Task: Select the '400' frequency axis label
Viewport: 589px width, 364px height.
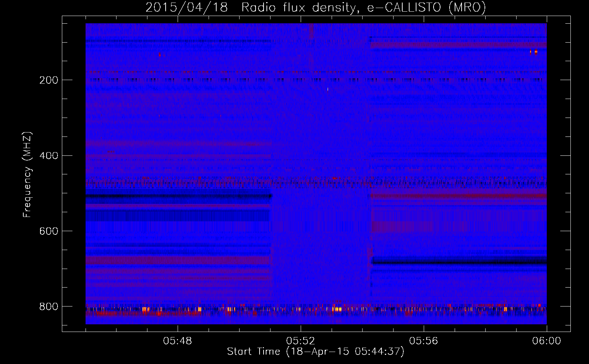Action: coord(49,156)
